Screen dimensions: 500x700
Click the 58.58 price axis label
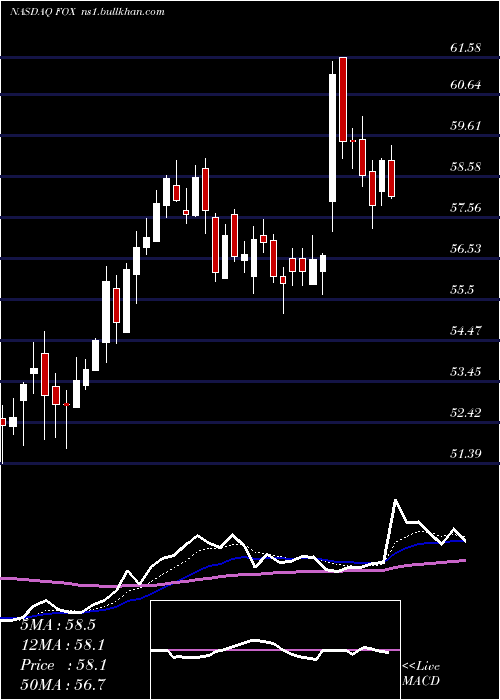[466, 167]
